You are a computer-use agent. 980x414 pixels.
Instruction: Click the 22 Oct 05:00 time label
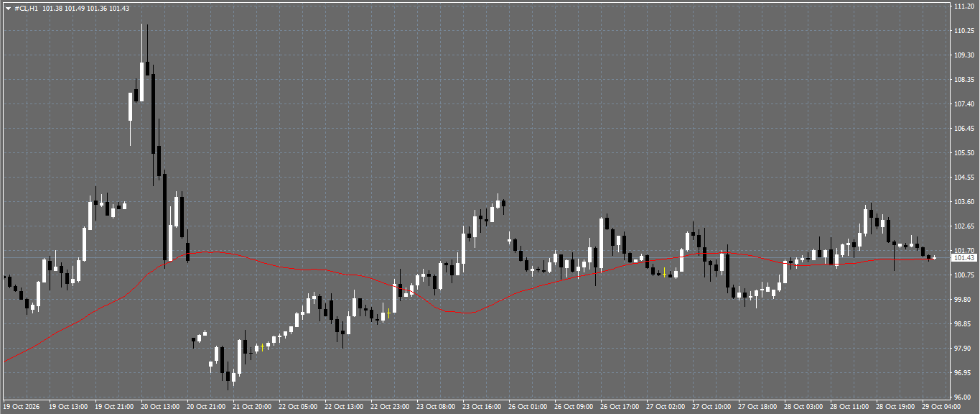click(x=299, y=407)
